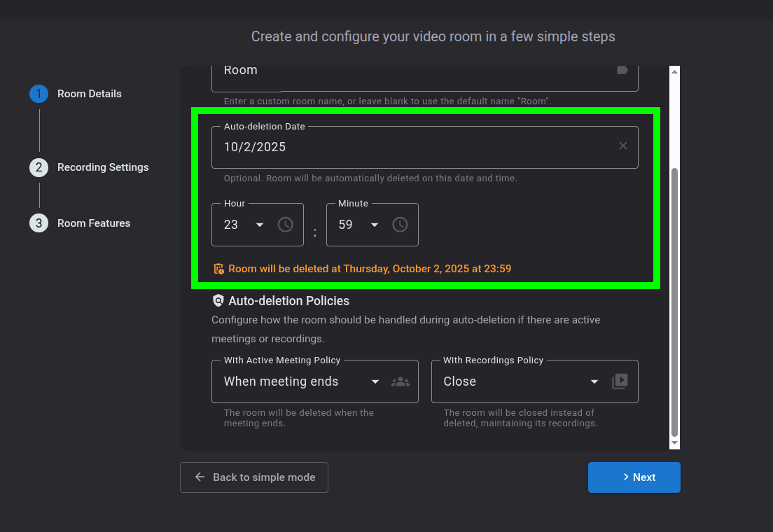Open the Minute dropdown showing 59

coord(360,225)
